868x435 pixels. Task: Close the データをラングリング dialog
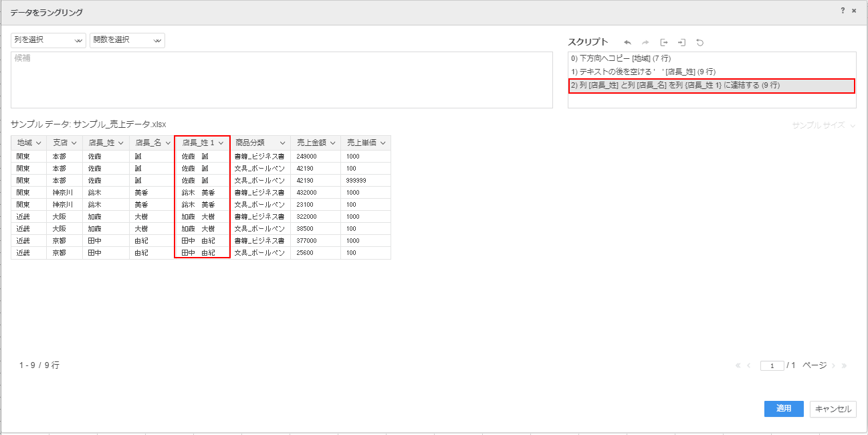click(x=854, y=11)
